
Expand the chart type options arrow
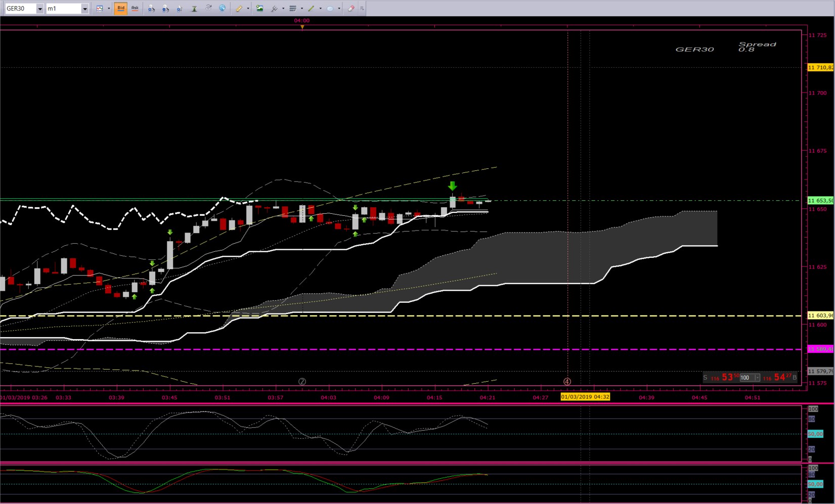pos(109,9)
